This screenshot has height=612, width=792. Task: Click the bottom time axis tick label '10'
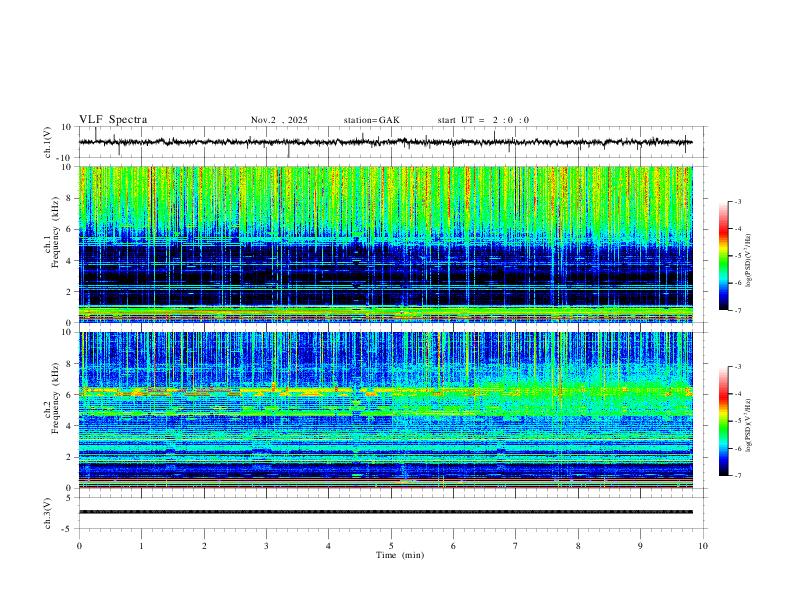(703, 546)
